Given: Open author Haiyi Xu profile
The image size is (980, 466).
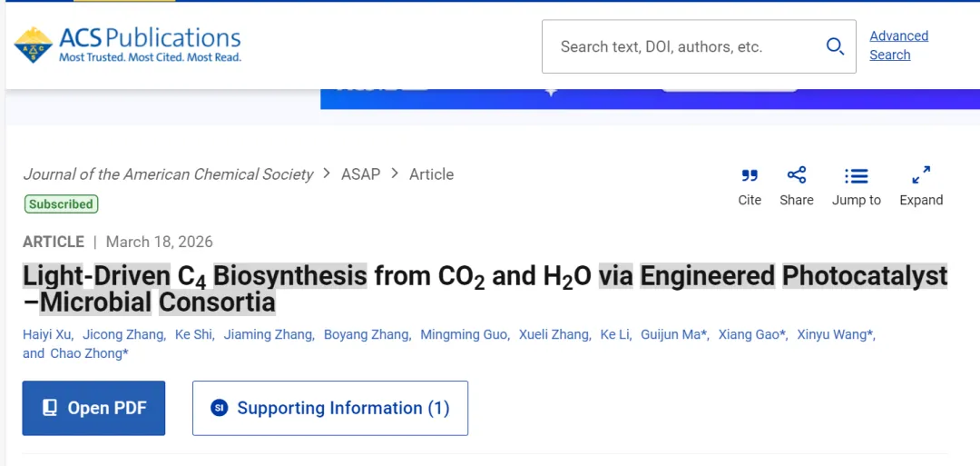Looking at the screenshot, I should click(46, 334).
